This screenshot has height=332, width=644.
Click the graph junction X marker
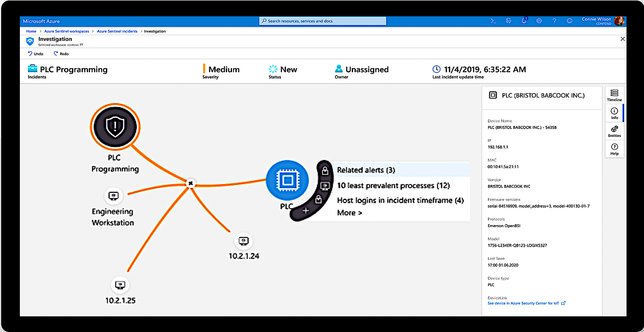click(x=191, y=183)
